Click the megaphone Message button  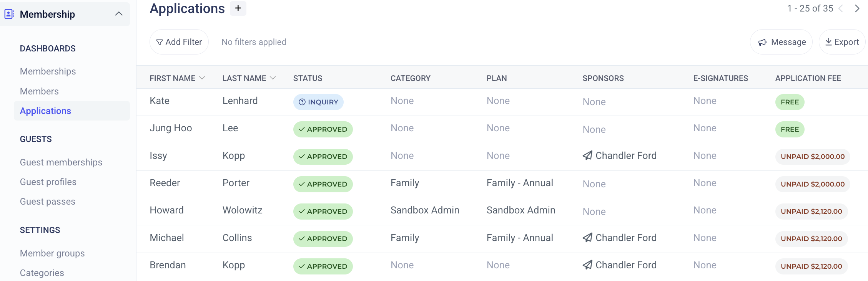(x=781, y=42)
